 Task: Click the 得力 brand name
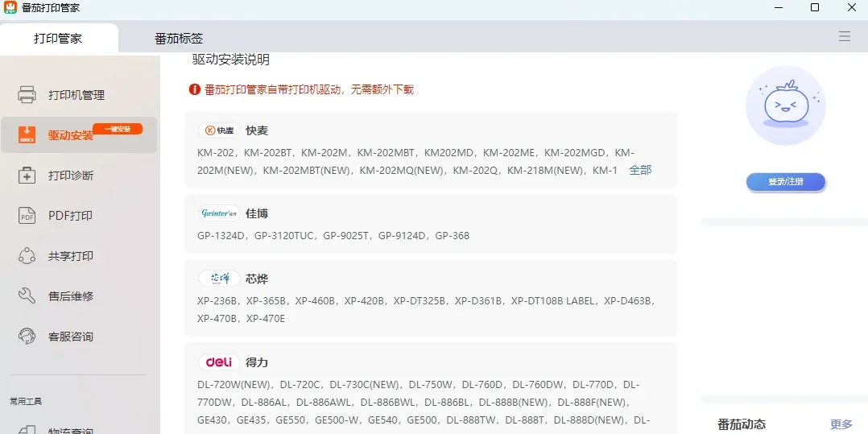coord(257,362)
